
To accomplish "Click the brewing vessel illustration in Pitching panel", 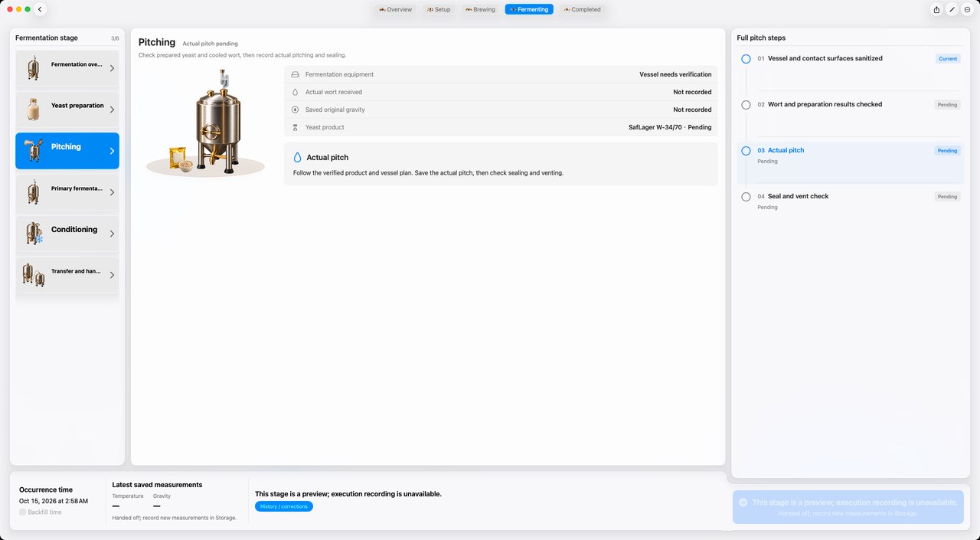I will coord(206,124).
